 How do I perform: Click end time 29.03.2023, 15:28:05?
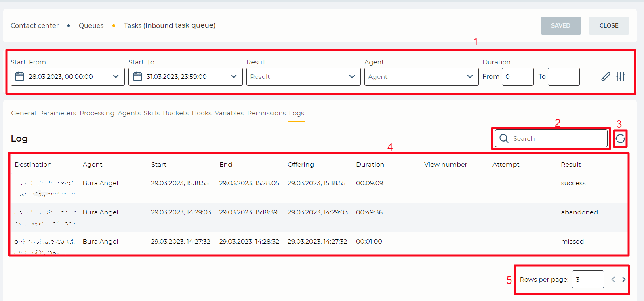click(x=249, y=183)
